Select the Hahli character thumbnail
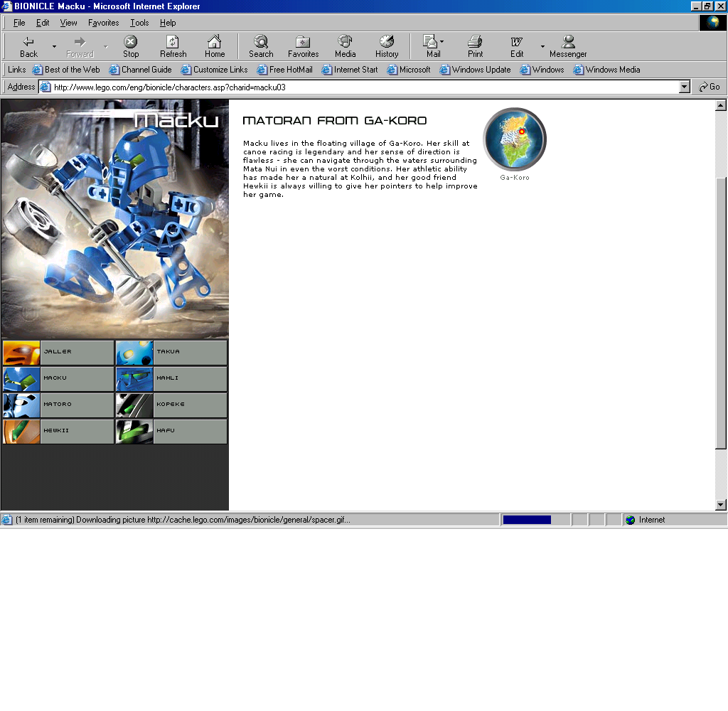 click(x=134, y=379)
